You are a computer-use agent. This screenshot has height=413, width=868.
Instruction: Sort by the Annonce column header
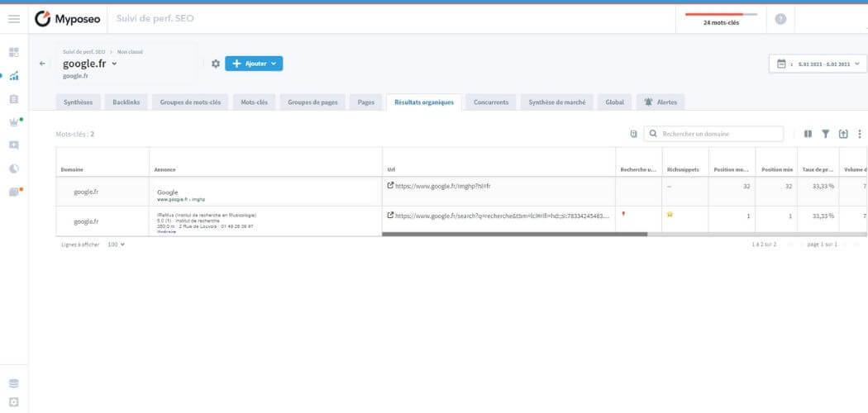pos(165,169)
